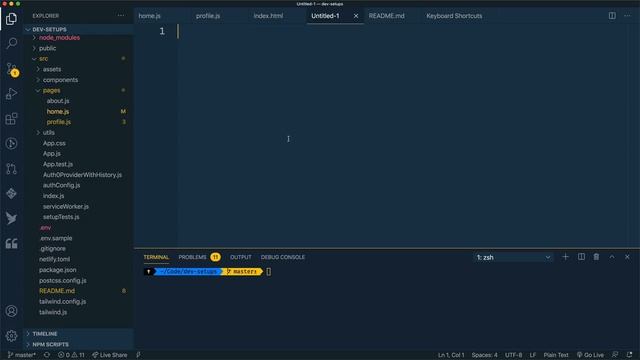Viewport: 640px width, 360px height.
Task: Maximize the terminal panel with up chevron
Action: pos(612,257)
